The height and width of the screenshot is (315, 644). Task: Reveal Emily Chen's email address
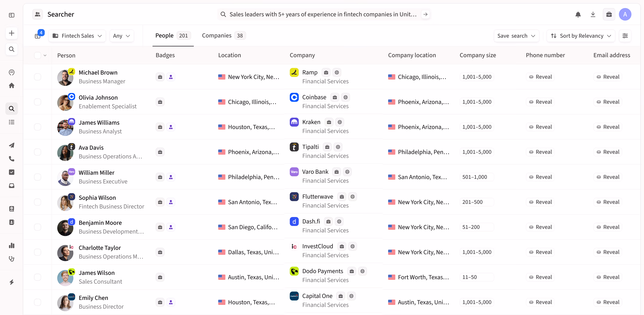tap(607, 302)
